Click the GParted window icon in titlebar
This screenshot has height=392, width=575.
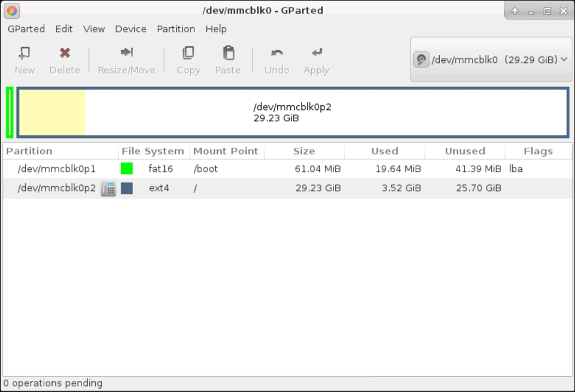coord(12,10)
